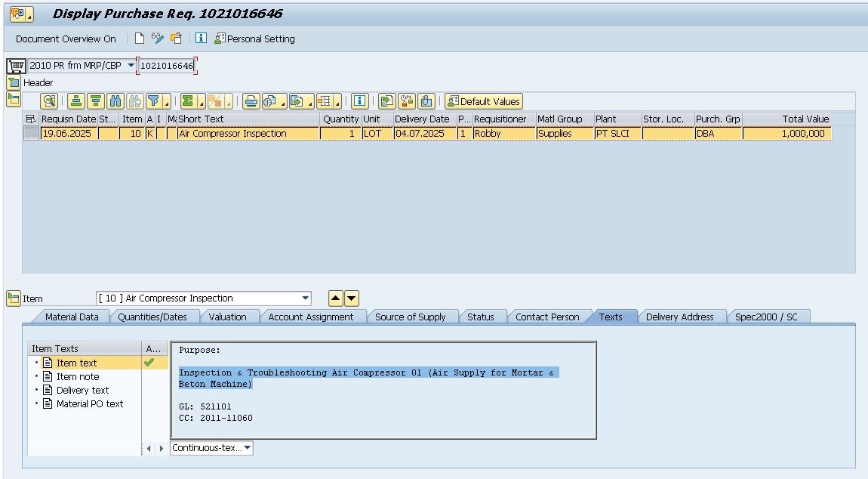Click the Set Filter funnel icon

pyautogui.click(x=153, y=101)
